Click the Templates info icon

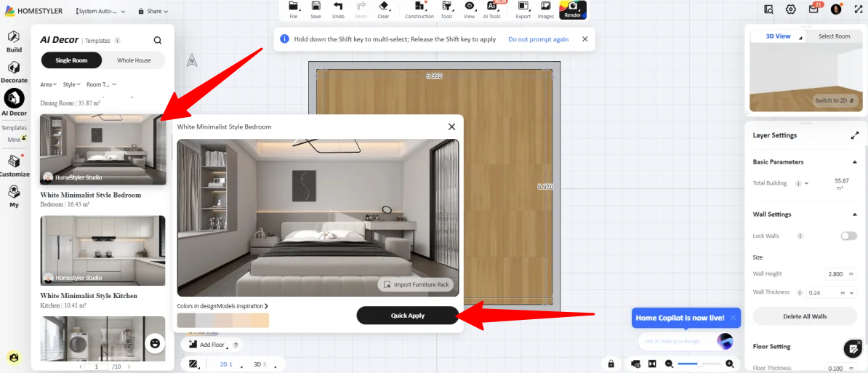(117, 41)
